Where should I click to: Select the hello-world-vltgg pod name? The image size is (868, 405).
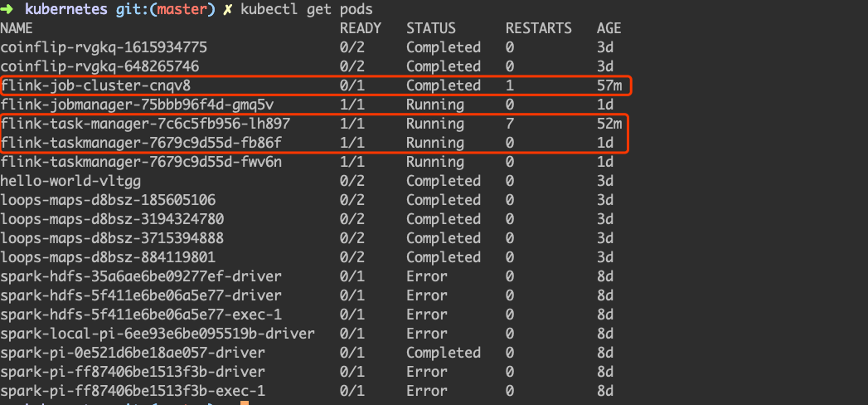[x=70, y=181]
